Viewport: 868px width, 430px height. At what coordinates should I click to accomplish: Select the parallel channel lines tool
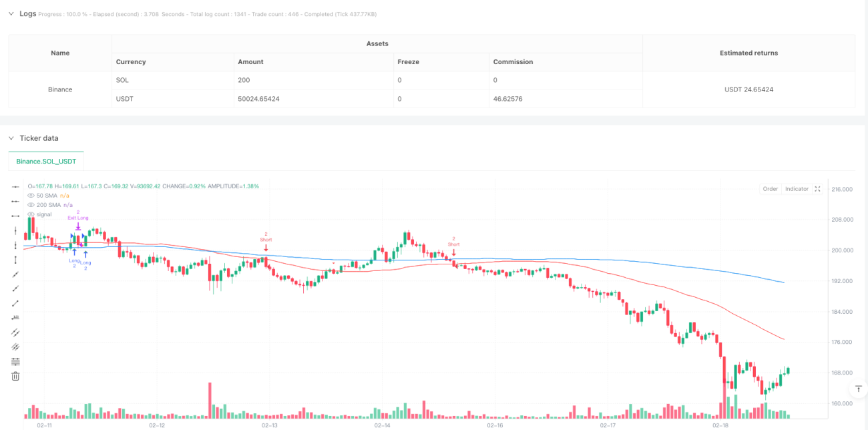tap(15, 333)
